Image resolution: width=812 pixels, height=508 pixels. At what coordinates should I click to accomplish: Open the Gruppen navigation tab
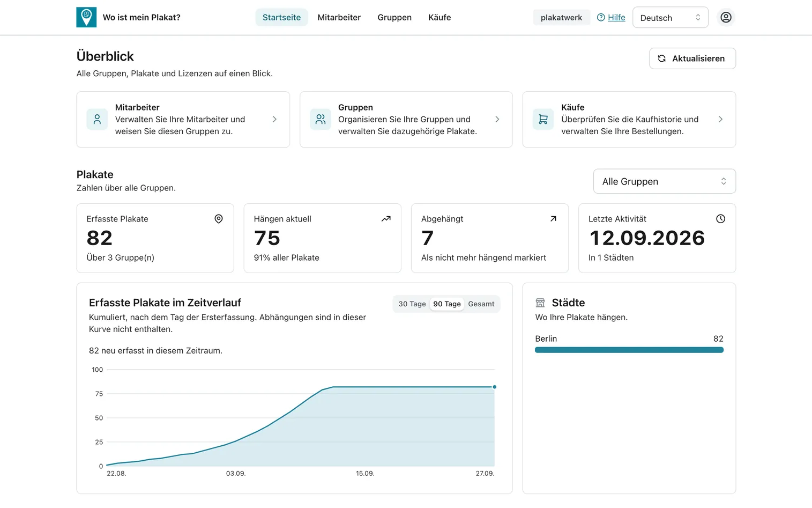394,17
